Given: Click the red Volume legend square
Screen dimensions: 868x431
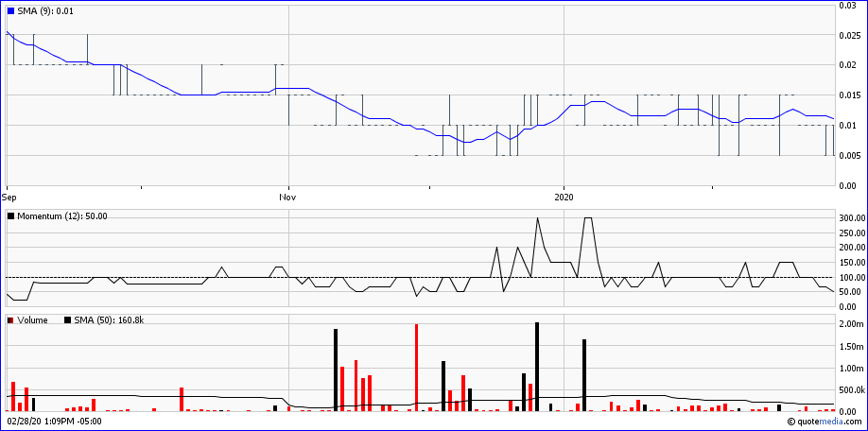Looking at the screenshot, I should [10, 320].
